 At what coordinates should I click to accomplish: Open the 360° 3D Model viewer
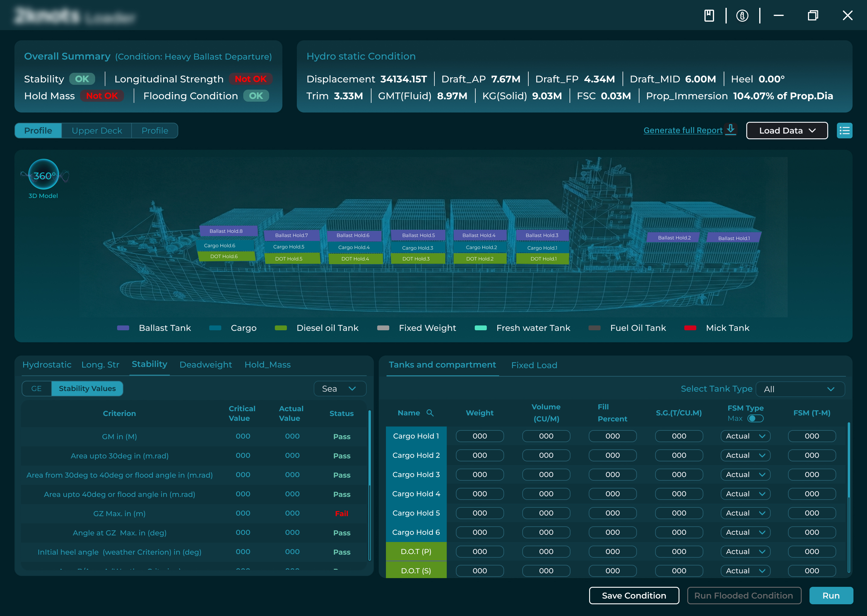(44, 175)
